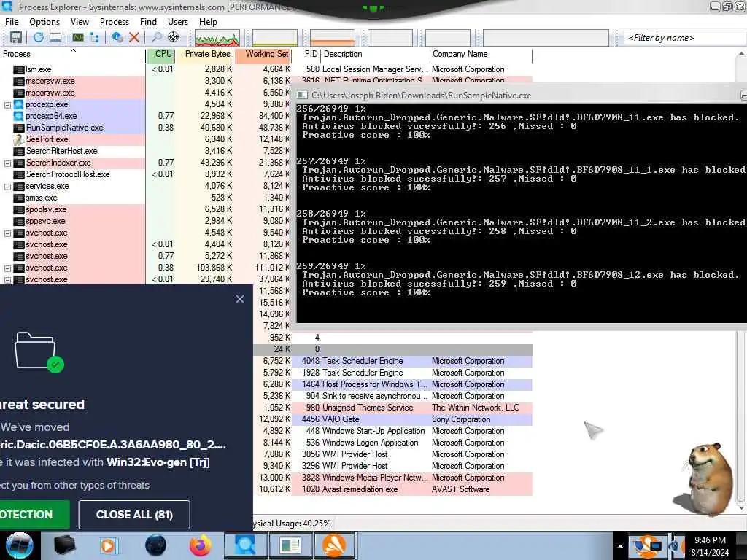Sort by the Private Bytes column header
Viewport: 747px width, 560px height.
click(x=205, y=54)
